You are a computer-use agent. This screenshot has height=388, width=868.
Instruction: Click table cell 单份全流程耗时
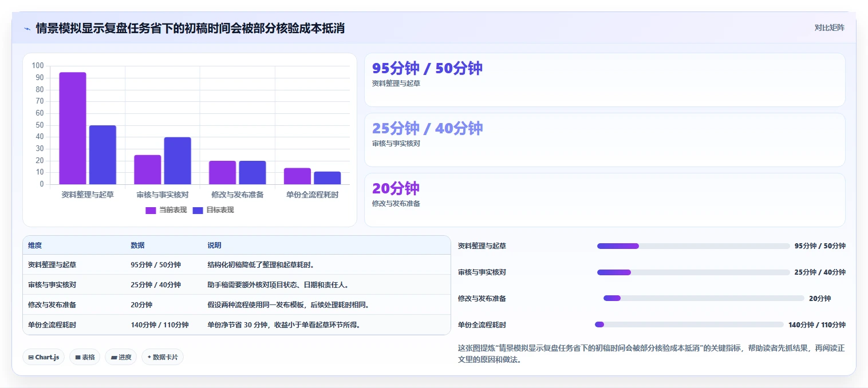click(x=52, y=324)
